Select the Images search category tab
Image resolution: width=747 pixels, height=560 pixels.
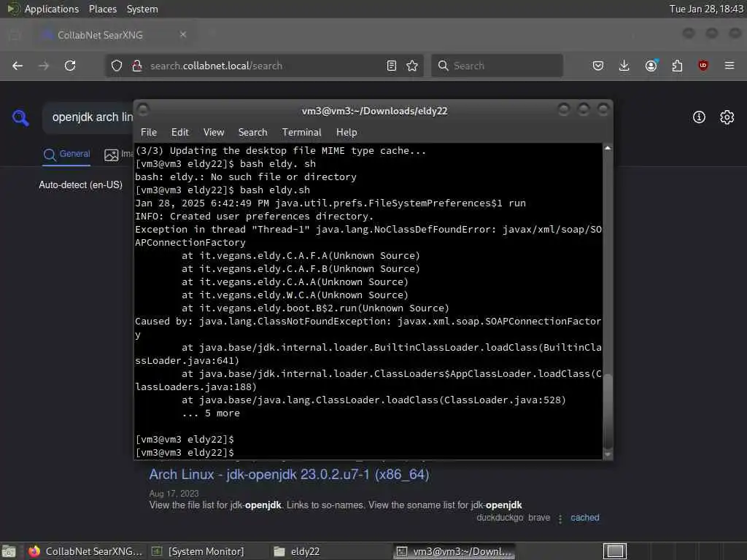(x=119, y=155)
